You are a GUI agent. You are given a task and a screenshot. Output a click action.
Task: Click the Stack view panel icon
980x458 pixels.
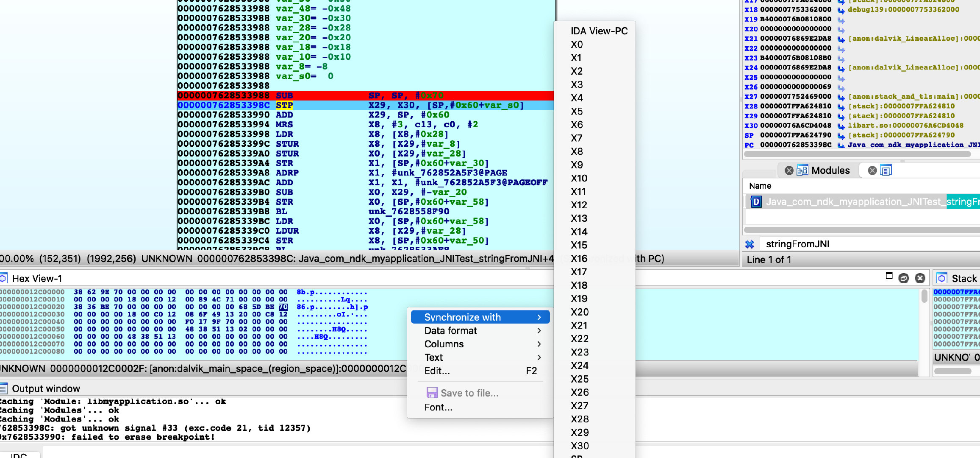point(942,278)
